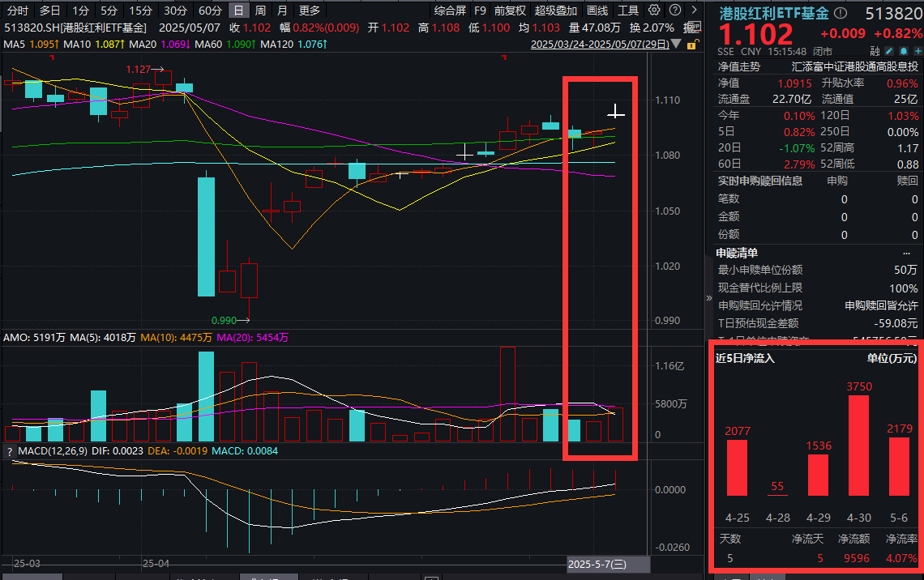This screenshot has height=580, width=924.
Task: Switch to the 分时 intraday tab
Action: click(x=18, y=11)
